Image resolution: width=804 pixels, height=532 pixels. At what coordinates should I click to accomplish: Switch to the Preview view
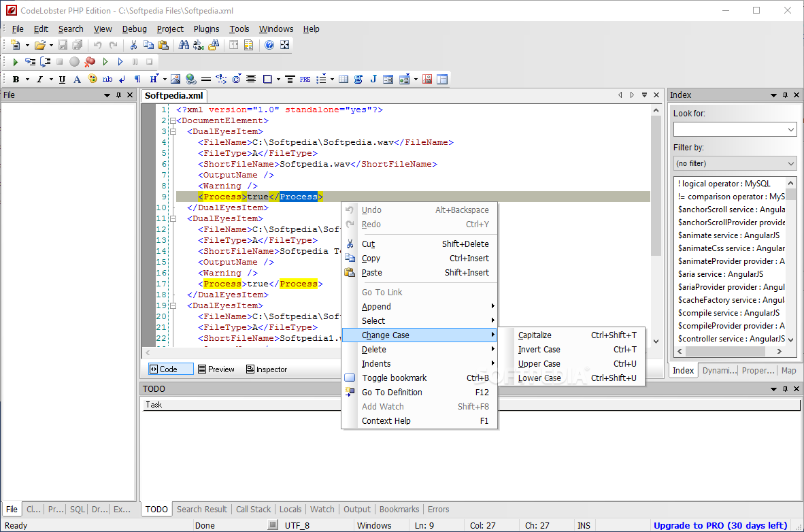216,369
